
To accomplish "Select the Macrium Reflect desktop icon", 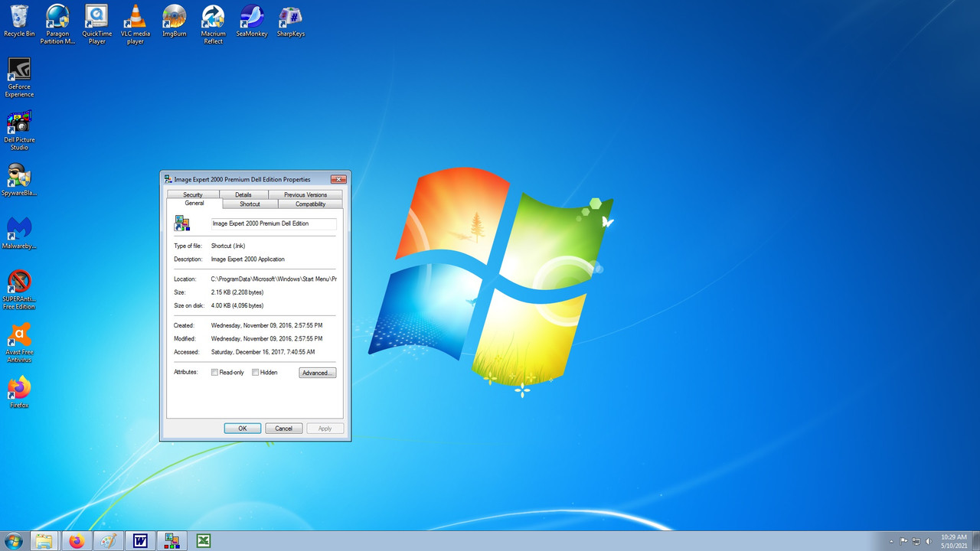I will click(x=213, y=19).
